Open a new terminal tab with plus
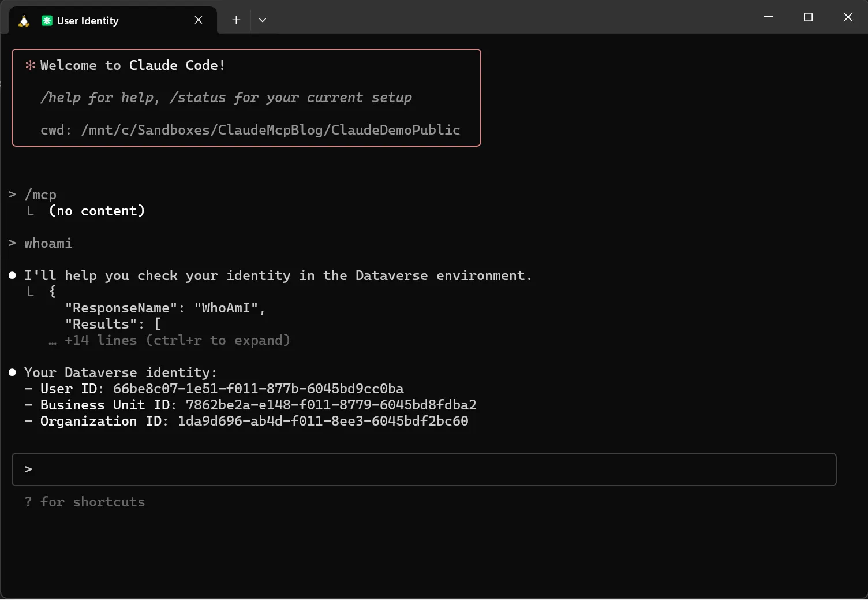This screenshot has height=600, width=868. 236,20
